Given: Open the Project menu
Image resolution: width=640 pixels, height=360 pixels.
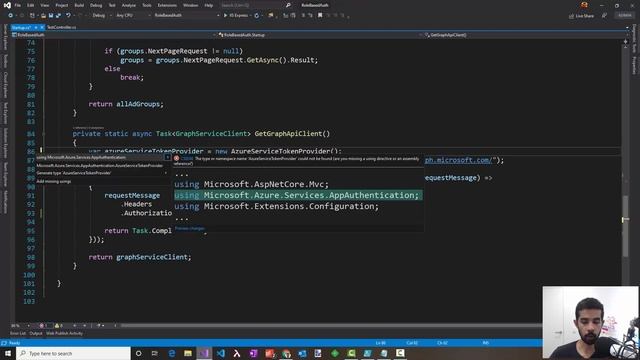Looking at the screenshot, I should (62, 5).
